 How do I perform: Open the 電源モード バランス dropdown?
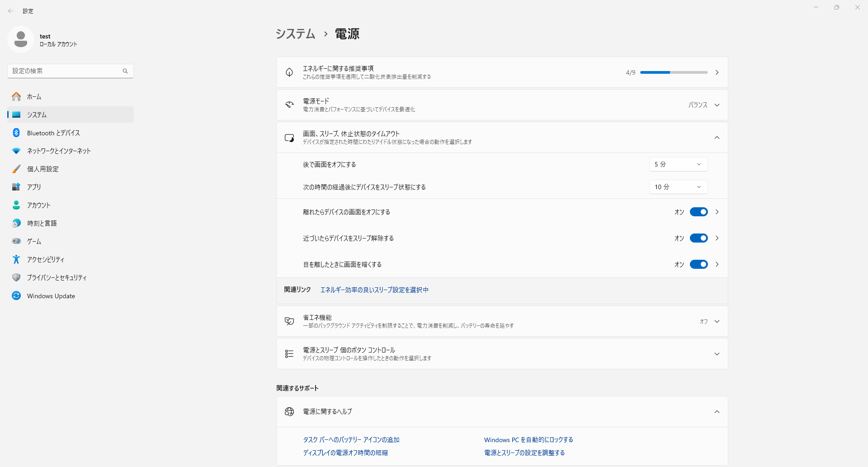(703, 105)
